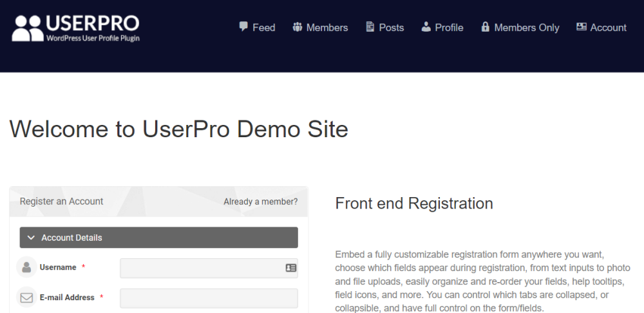Go to the Posts page link

click(391, 28)
